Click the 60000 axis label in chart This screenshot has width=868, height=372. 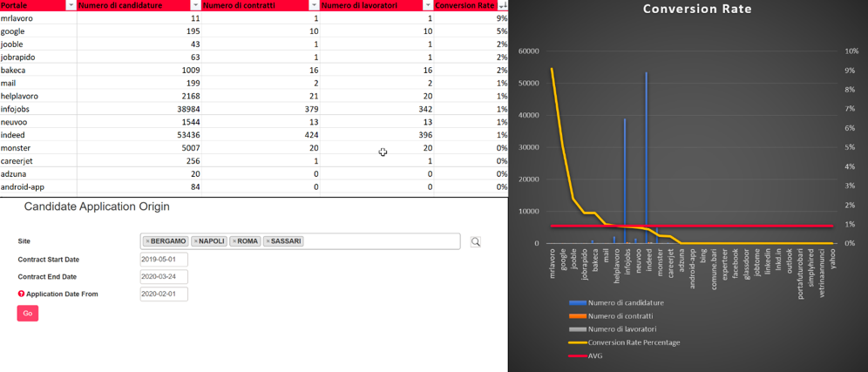pos(531,51)
